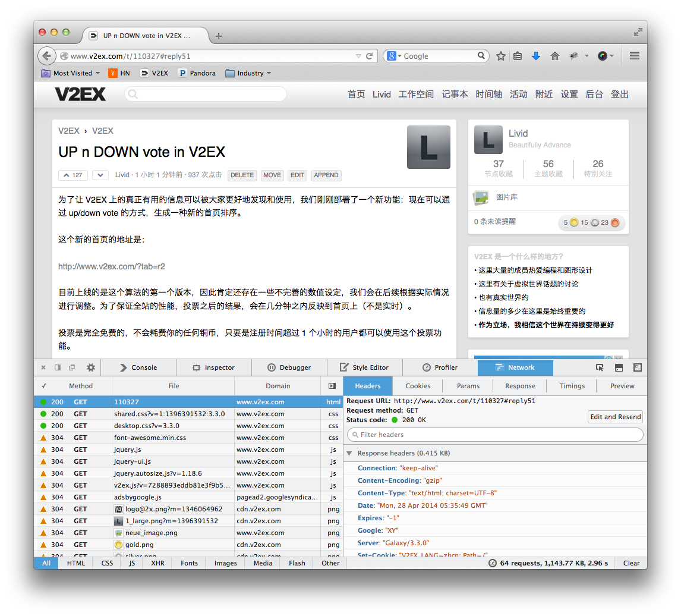Click the Edit and Resend button
This screenshot has width=681, height=616.
(615, 417)
